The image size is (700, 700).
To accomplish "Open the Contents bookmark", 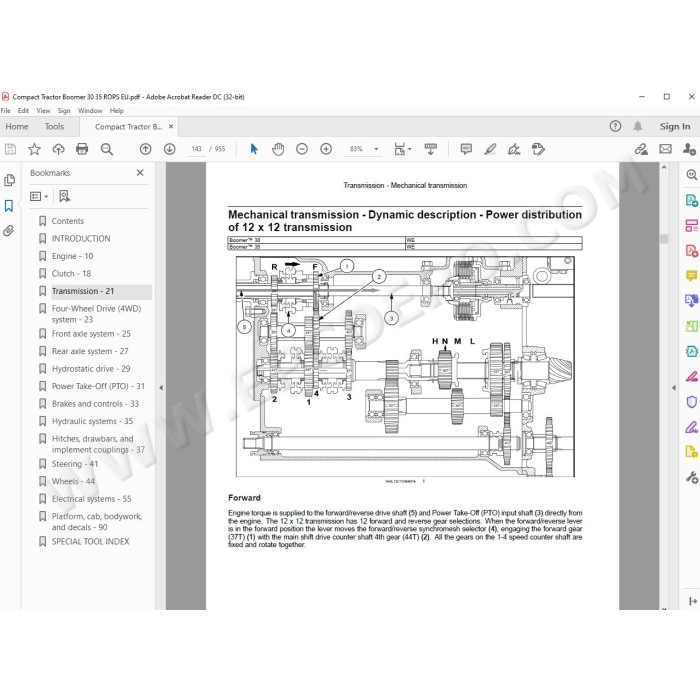I will [x=67, y=221].
